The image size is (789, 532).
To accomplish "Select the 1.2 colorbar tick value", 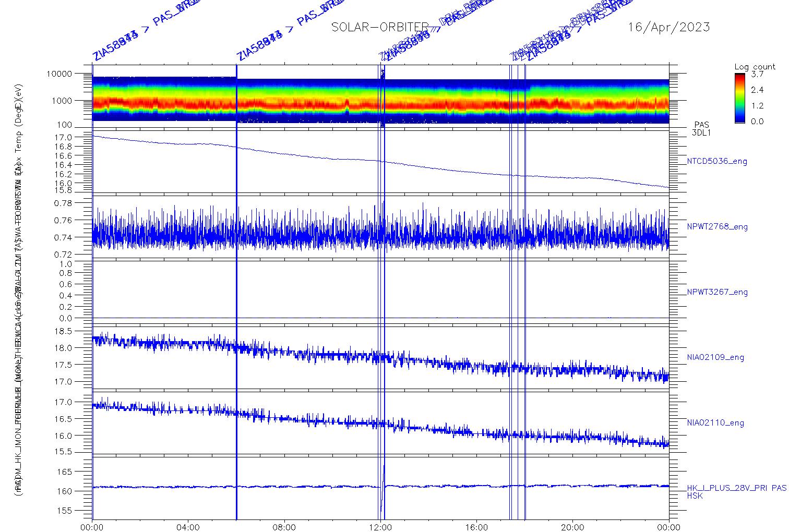I will pyautogui.click(x=757, y=105).
